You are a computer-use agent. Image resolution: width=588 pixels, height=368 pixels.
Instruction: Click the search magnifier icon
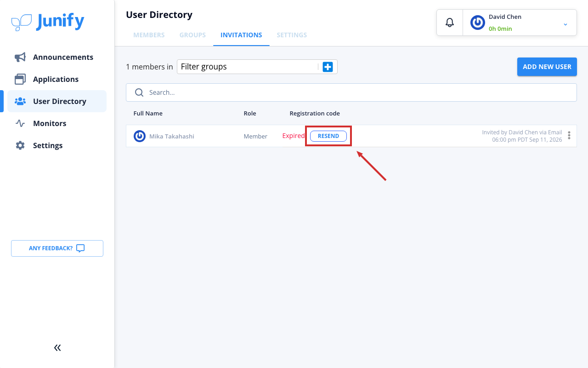coord(139,92)
